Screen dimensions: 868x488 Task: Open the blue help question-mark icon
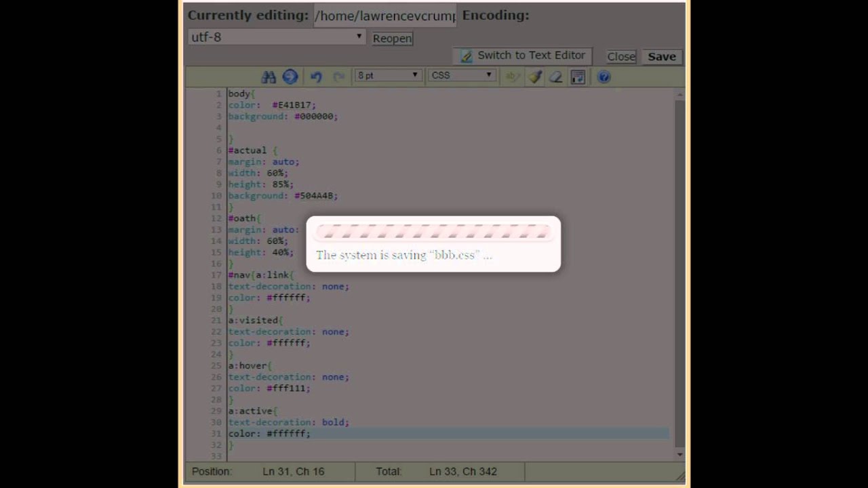click(604, 77)
